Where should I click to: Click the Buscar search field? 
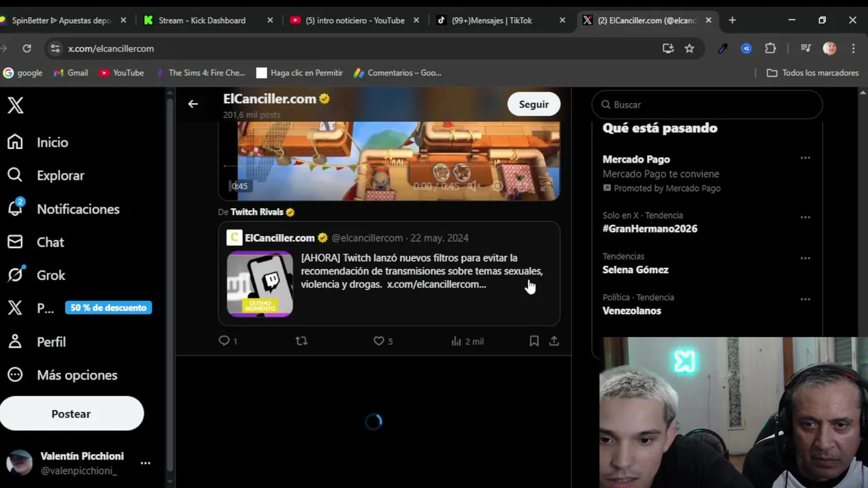(x=707, y=104)
